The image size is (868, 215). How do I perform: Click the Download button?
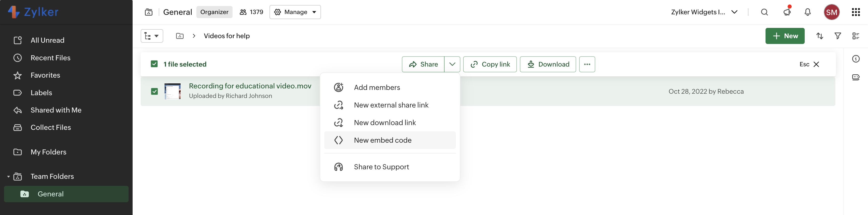[x=548, y=64]
